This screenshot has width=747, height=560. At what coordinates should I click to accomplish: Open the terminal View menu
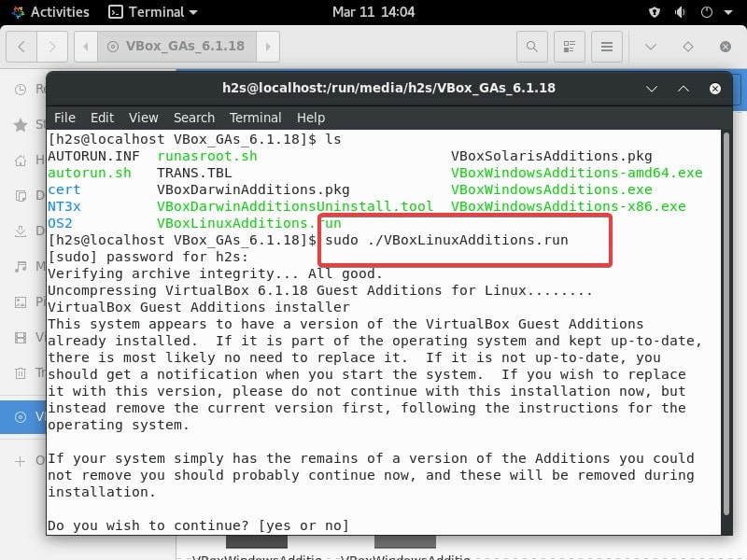[x=144, y=118]
